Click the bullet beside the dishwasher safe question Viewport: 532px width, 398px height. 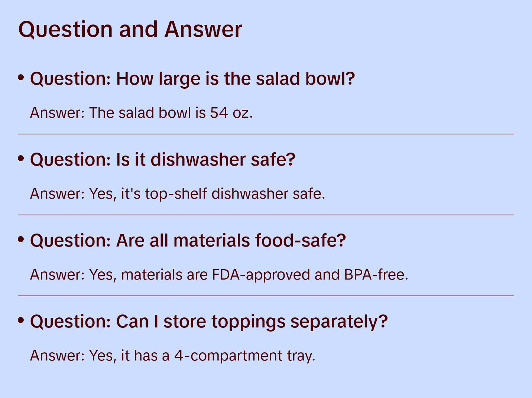21,158
